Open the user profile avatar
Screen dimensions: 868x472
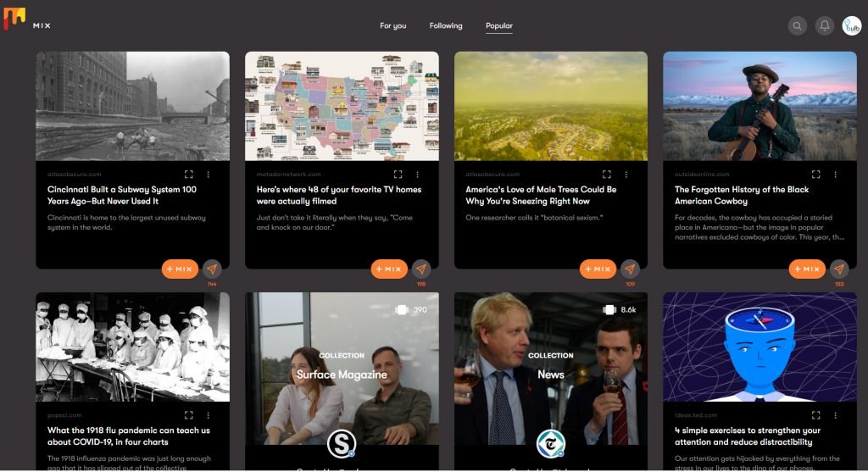pos(851,26)
